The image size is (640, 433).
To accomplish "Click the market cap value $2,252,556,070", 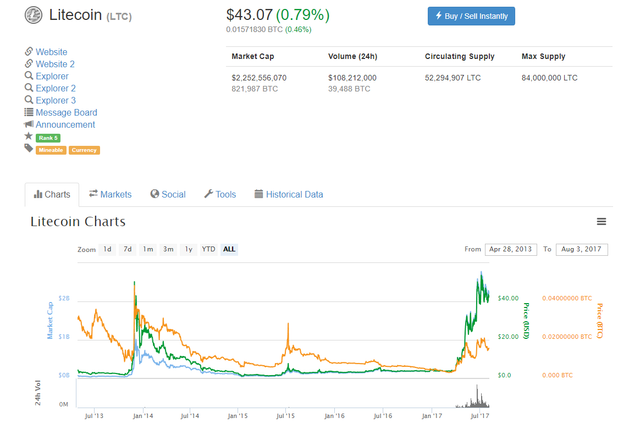I will pos(259,78).
